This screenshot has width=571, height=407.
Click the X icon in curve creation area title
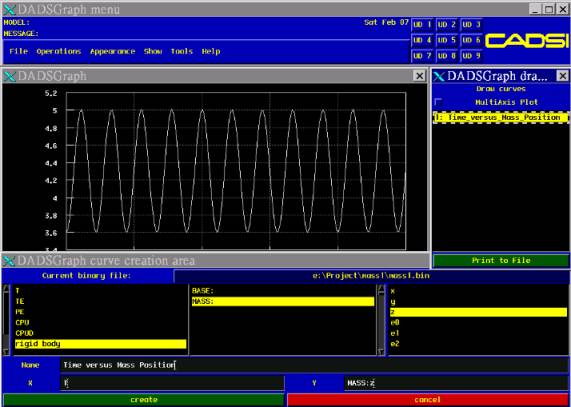[x=9, y=261]
